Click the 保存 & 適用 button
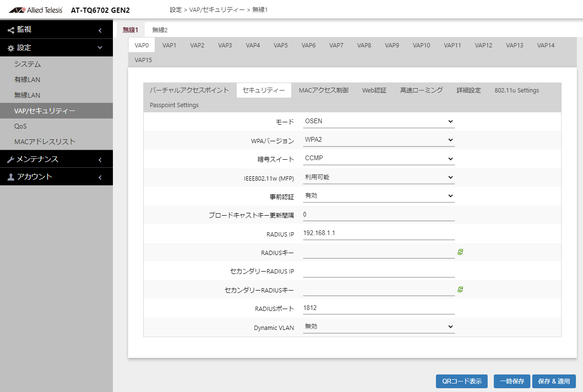The height and width of the screenshot is (392, 583). coord(554,382)
